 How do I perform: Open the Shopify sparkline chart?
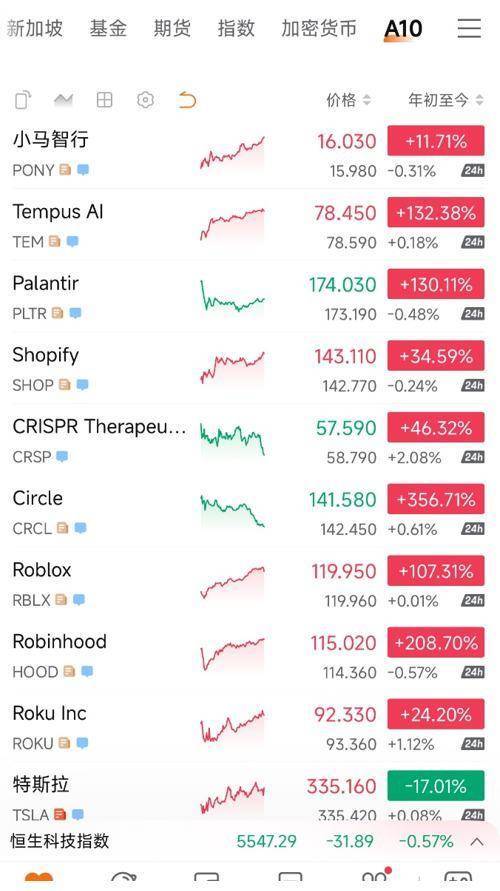(232, 367)
